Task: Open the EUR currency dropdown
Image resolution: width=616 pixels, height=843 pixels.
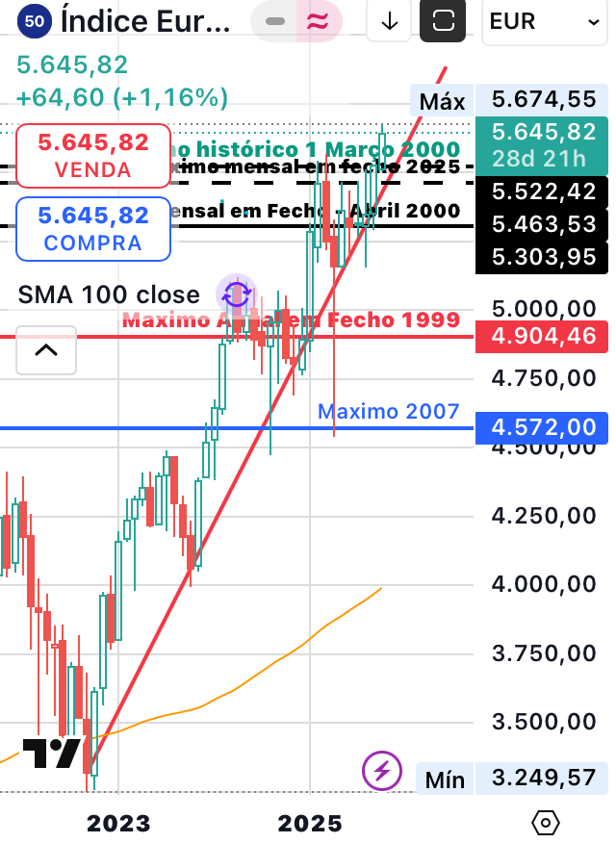Action: coord(545,22)
